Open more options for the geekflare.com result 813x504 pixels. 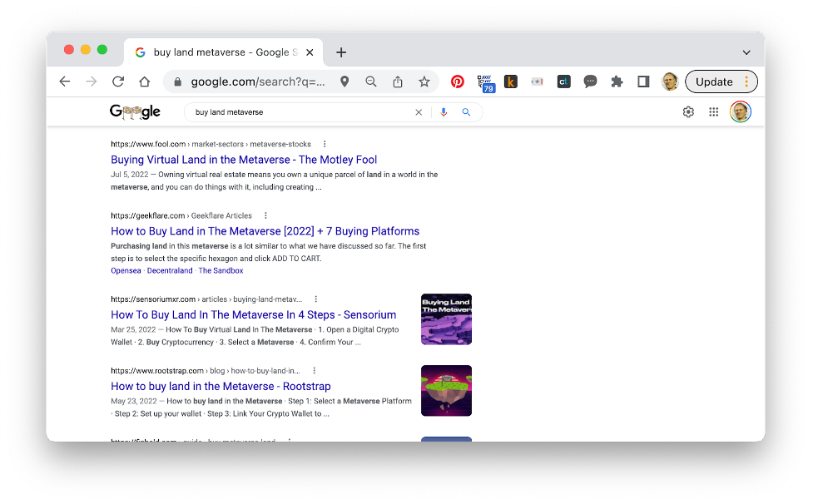point(265,215)
